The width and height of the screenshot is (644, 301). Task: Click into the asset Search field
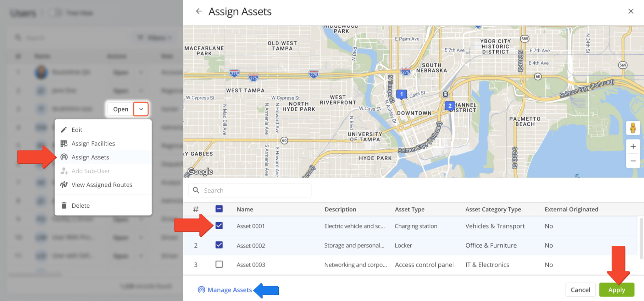[x=250, y=190]
